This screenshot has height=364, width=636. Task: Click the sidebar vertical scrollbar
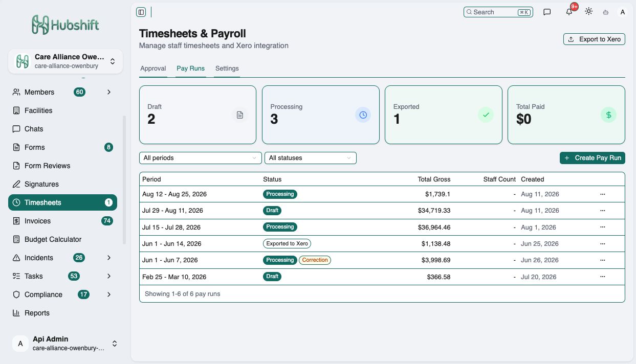click(124, 180)
